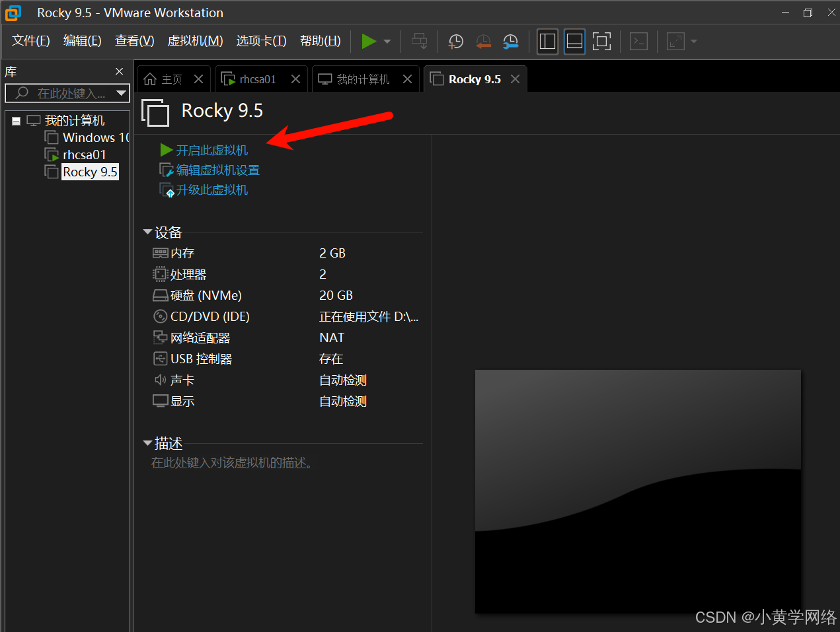840x632 pixels.
Task: Close the rhcsa01 tab
Action: pos(296,79)
